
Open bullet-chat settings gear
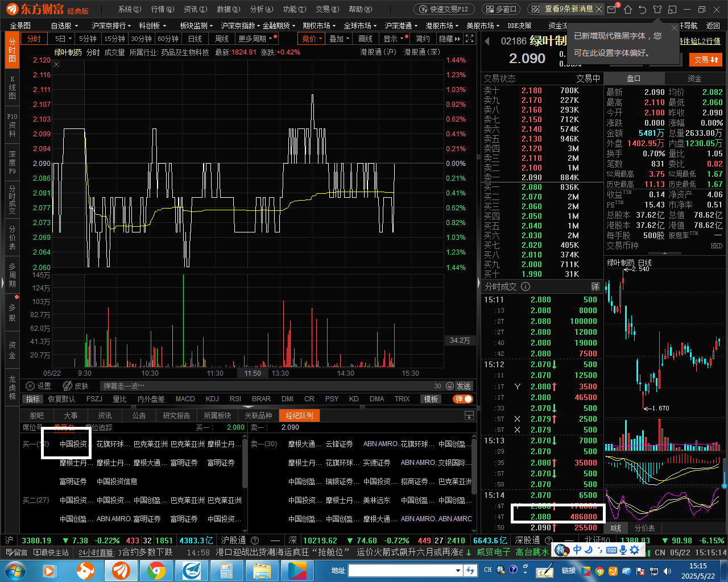[31, 386]
